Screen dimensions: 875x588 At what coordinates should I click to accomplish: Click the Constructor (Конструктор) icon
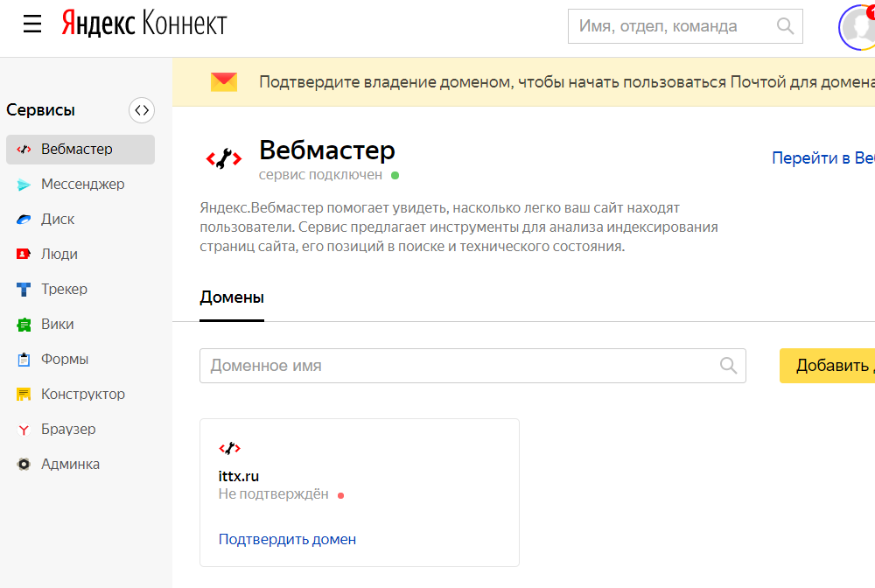click(24, 395)
